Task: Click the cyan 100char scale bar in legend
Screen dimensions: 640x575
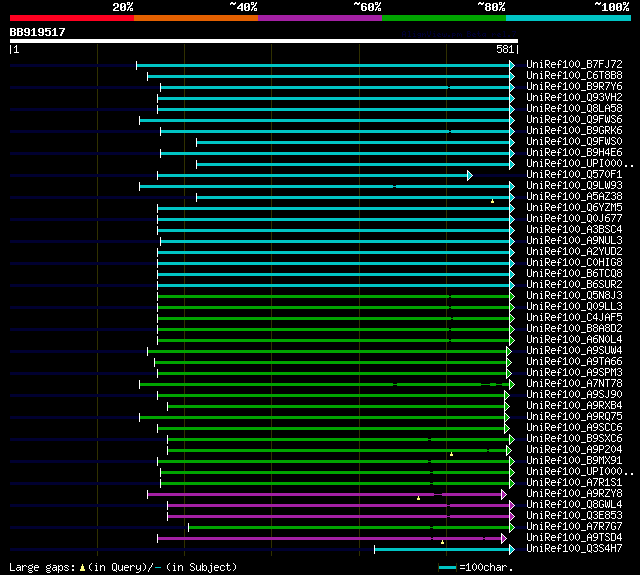Action: click(447, 568)
